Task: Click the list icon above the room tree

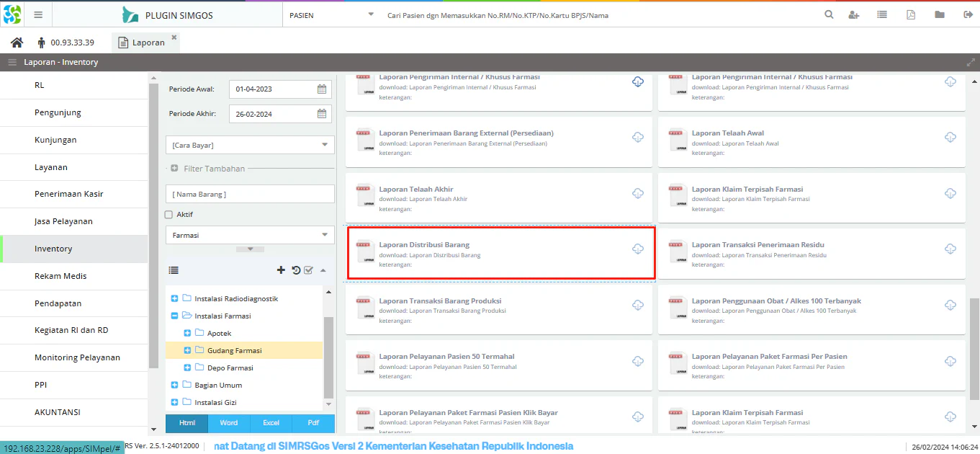Action: 174,270
